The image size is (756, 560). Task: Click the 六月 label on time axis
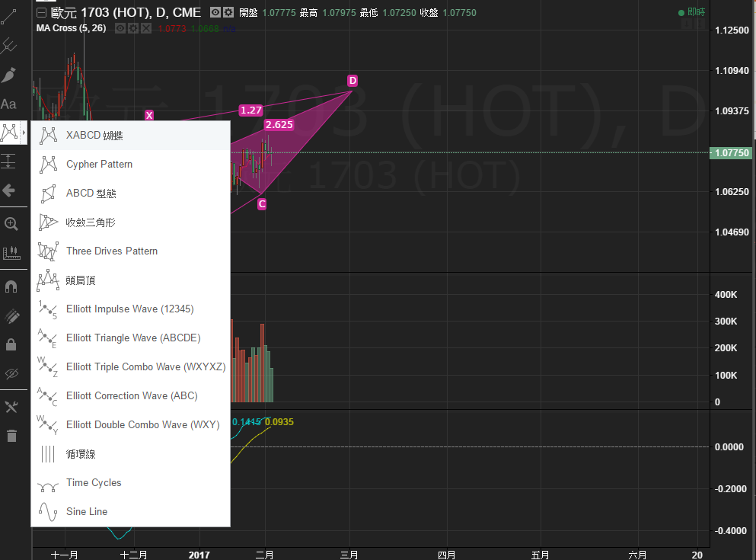[x=637, y=555]
